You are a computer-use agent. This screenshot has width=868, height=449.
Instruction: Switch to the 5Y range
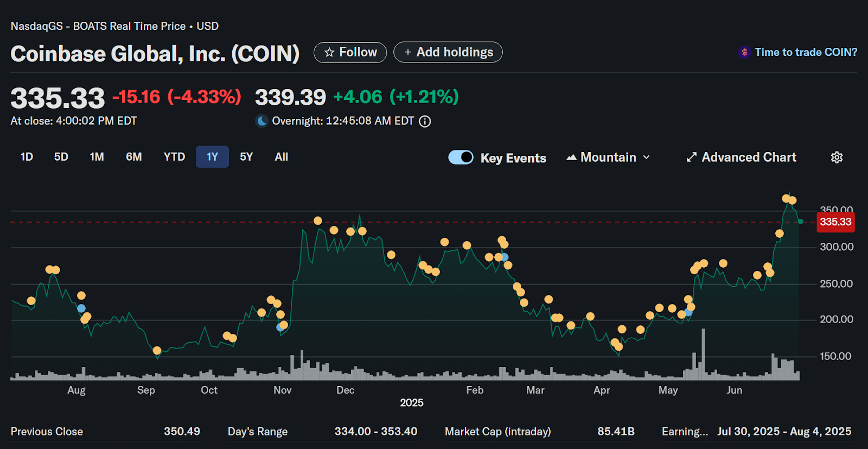coord(246,157)
